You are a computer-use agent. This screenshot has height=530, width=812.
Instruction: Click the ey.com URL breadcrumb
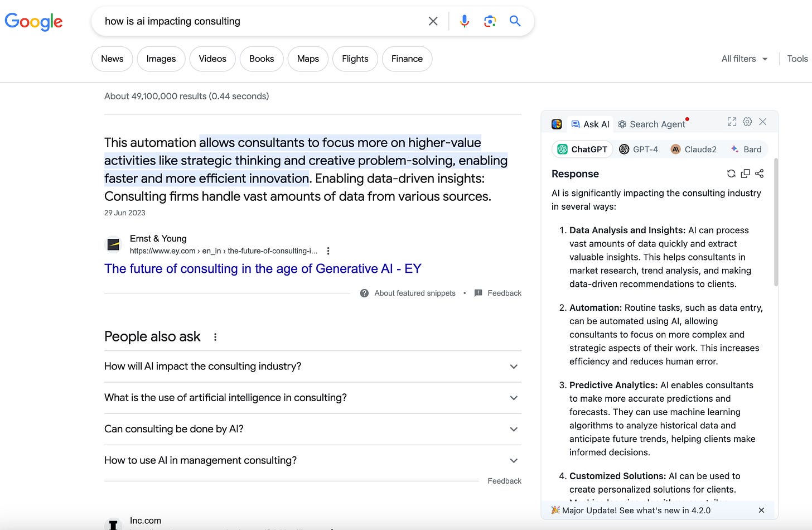224,251
